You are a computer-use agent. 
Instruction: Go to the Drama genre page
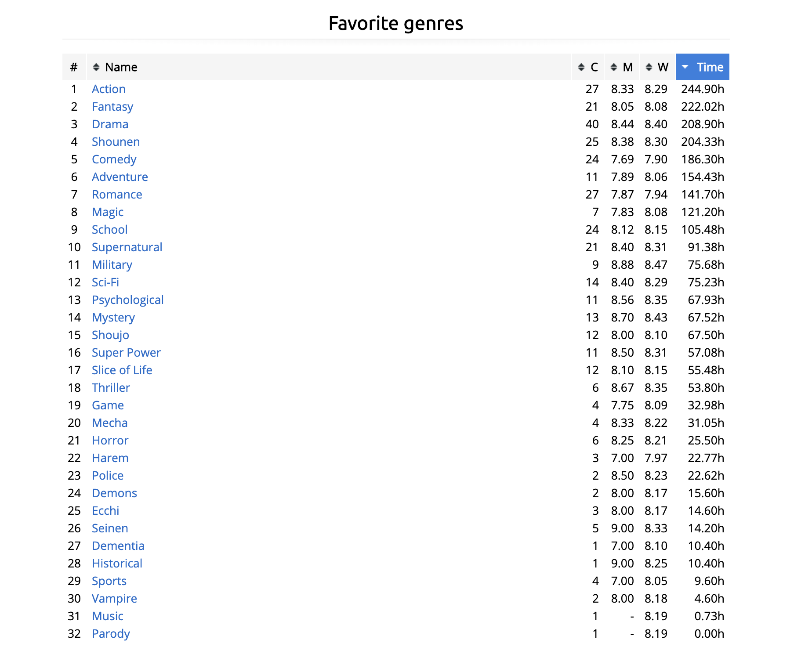point(110,124)
